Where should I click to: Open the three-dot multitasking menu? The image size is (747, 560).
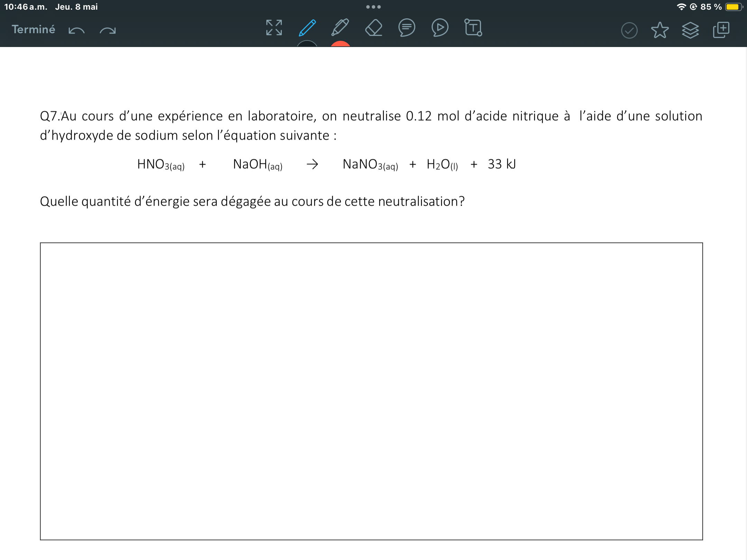click(x=373, y=7)
